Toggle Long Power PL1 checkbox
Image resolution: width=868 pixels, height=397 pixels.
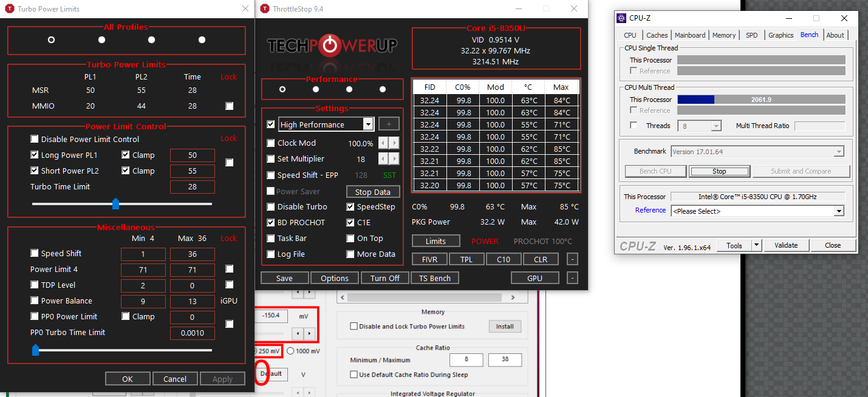[35, 155]
